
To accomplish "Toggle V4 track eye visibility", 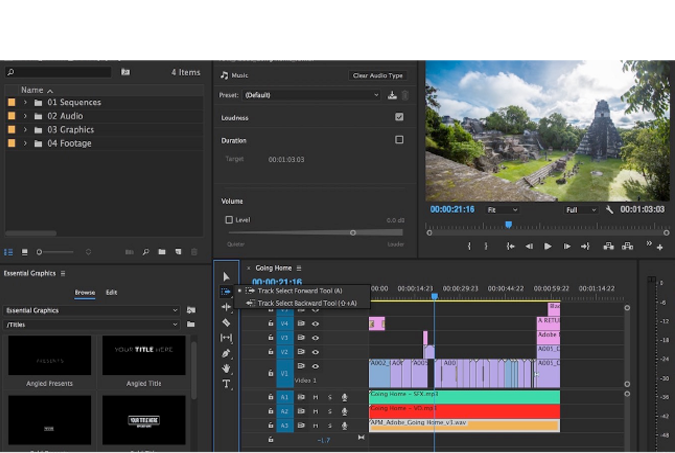I will [x=315, y=324].
